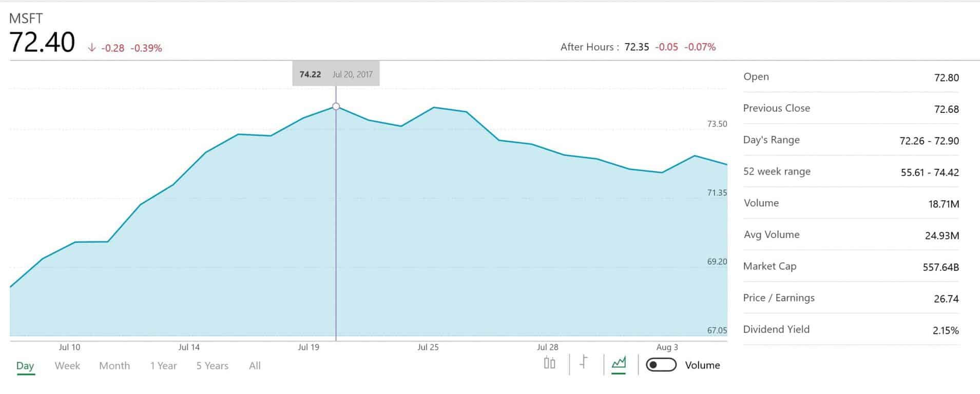Image resolution: width=980 pixels, height=394 pixels.
Task: Open the Day timeframe tab
Action: tap(25, 366)
